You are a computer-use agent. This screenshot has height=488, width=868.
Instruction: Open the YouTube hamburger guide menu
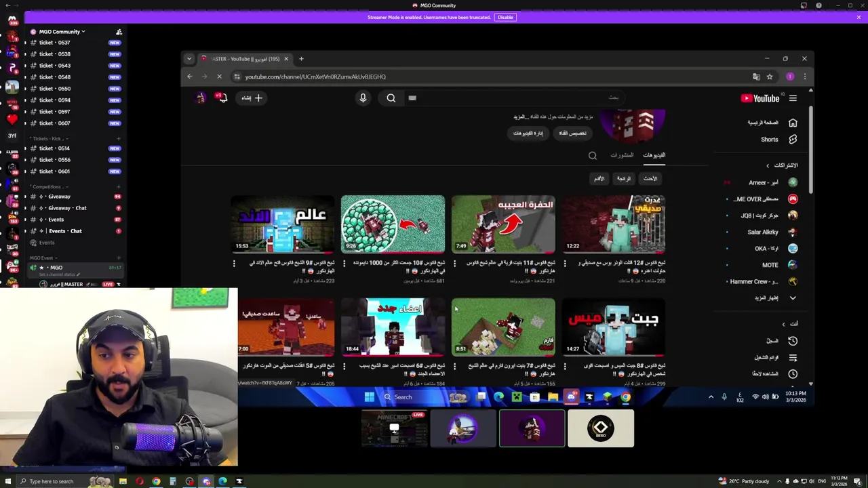coord(793,98)
